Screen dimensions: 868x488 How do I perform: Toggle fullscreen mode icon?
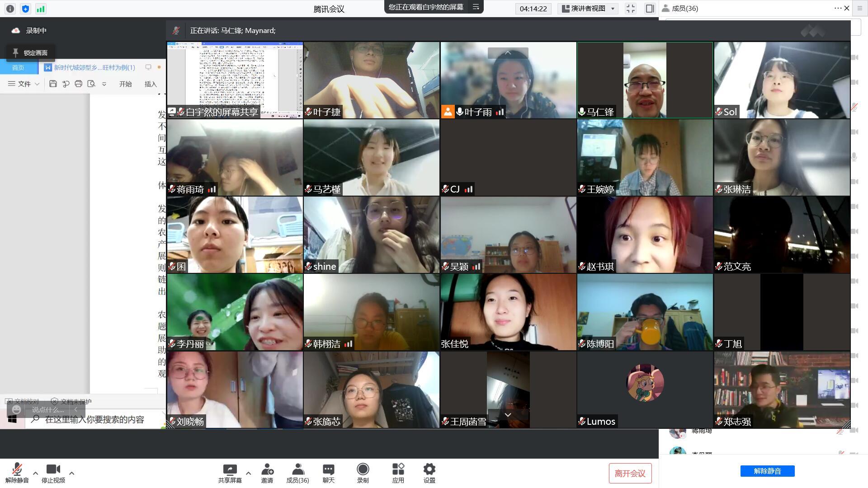630,9
